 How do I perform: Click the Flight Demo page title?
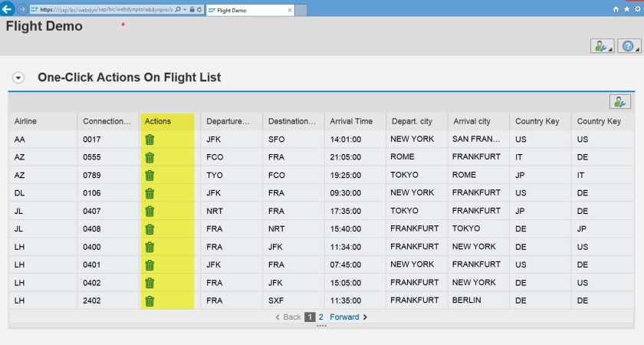[44, 26]
